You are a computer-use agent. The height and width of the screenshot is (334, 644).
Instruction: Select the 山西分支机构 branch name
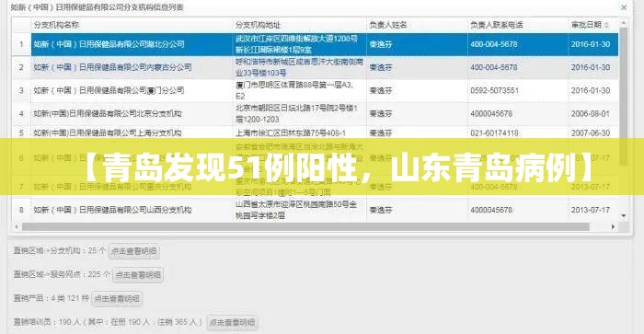[x=112, y=210]
